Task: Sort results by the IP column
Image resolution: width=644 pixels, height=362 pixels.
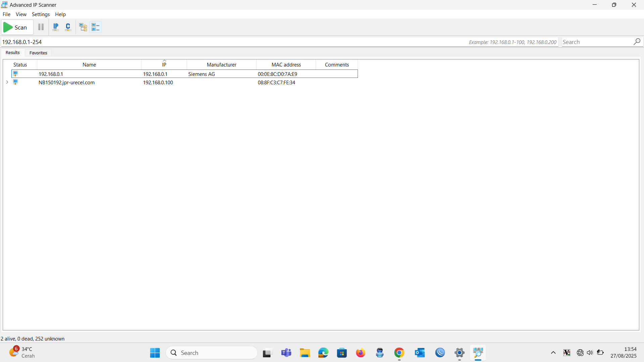Action: 164,65
